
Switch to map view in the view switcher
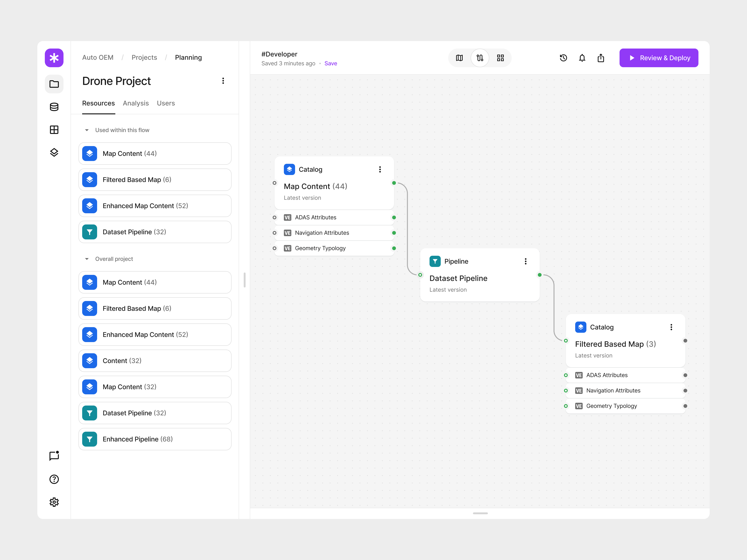(459, 58)
